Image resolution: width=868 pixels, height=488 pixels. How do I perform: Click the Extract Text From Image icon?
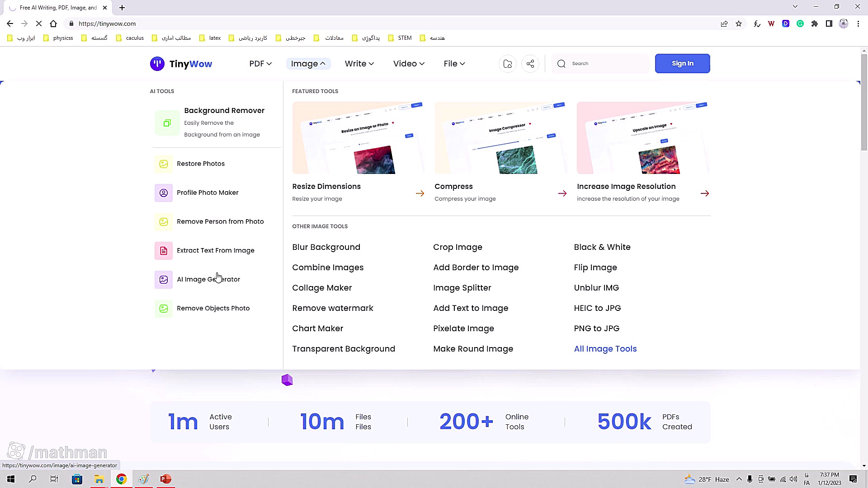(164, 251)
